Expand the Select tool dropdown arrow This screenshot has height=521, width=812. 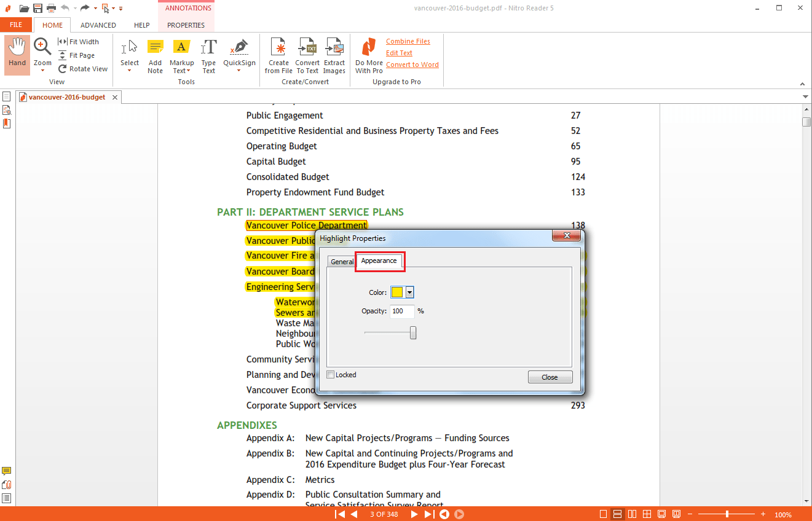130,71
